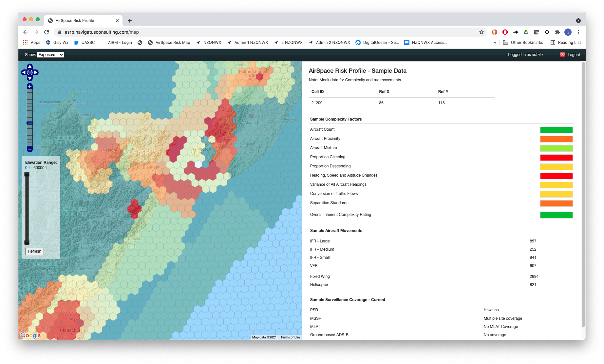Click the Cell ID value 21209
The height and width of the screenshot is (364, 604).
coord(317,103)
